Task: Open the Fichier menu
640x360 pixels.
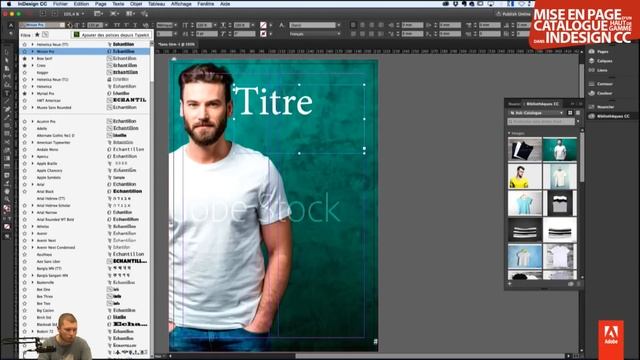Action: coord(60,4)
